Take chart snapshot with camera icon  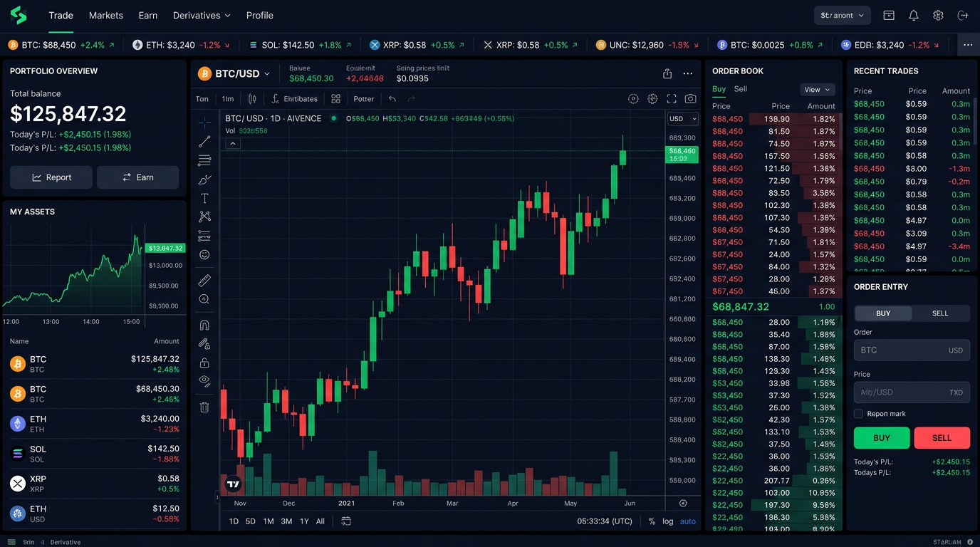pyautogui.click(x=690, y=99)
